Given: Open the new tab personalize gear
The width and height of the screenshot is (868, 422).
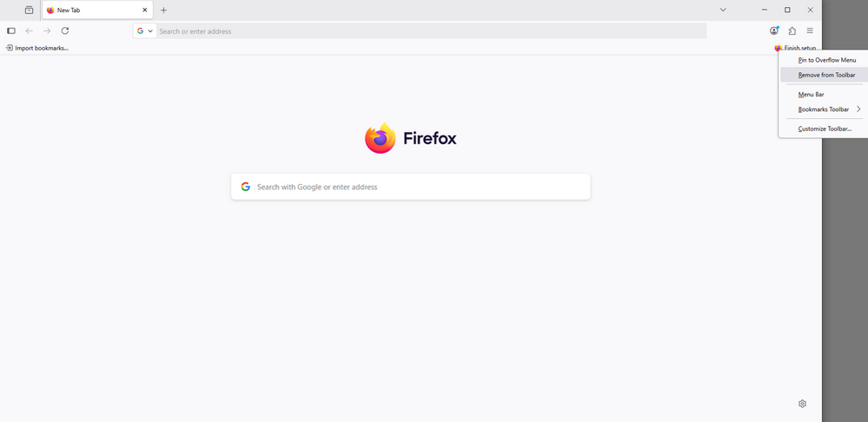Looking at the screenshot, I should 802,404.
